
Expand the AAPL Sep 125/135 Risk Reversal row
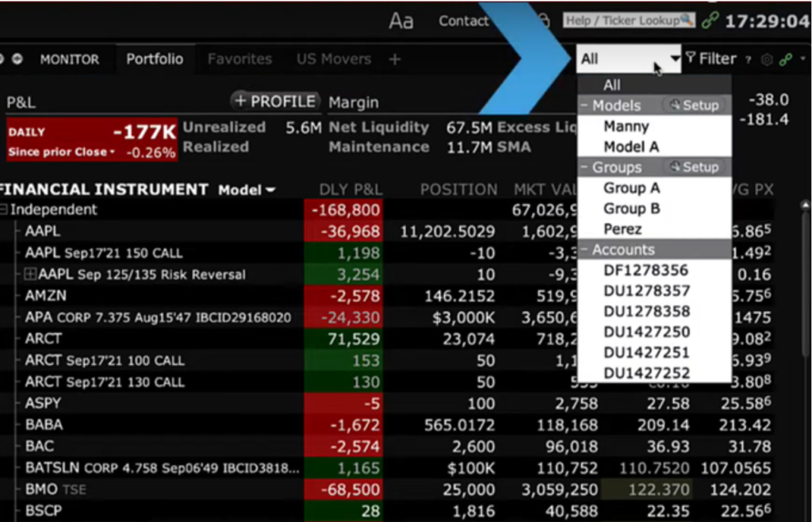pos(30,274)
